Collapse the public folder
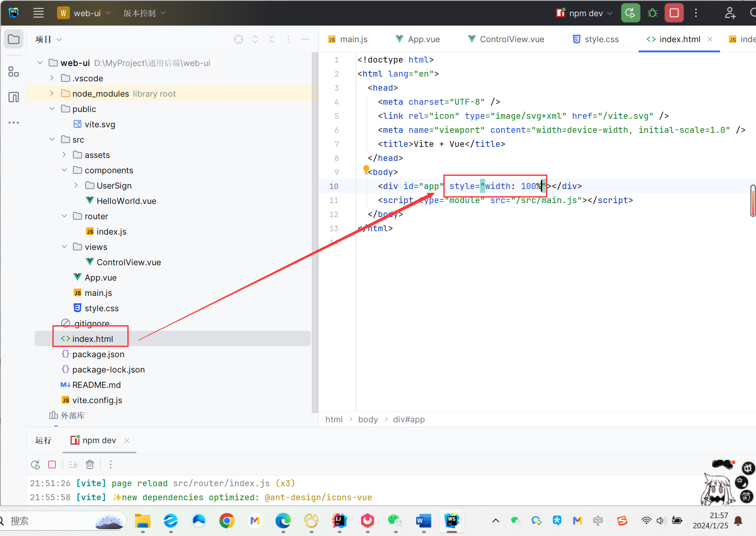The image size is (756, 536). coord(52,109)
